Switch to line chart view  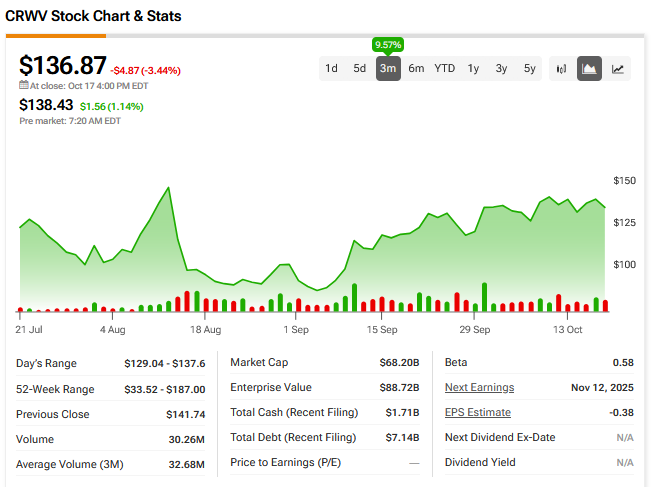(x=618, y=69)
